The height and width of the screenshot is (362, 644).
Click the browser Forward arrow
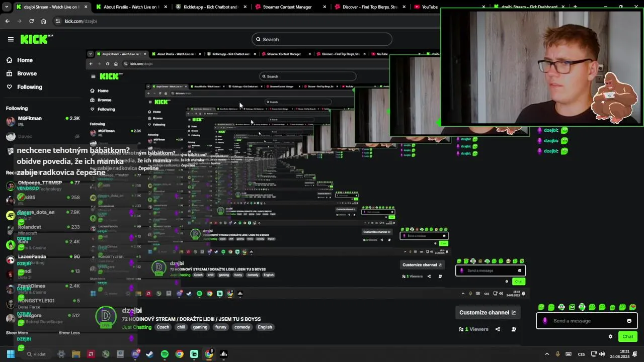coord(19,21)
